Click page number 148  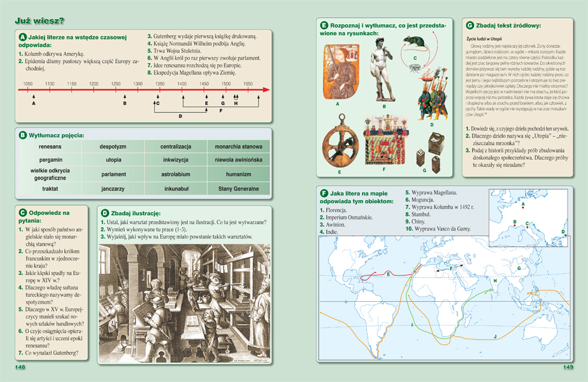(20, 367)
